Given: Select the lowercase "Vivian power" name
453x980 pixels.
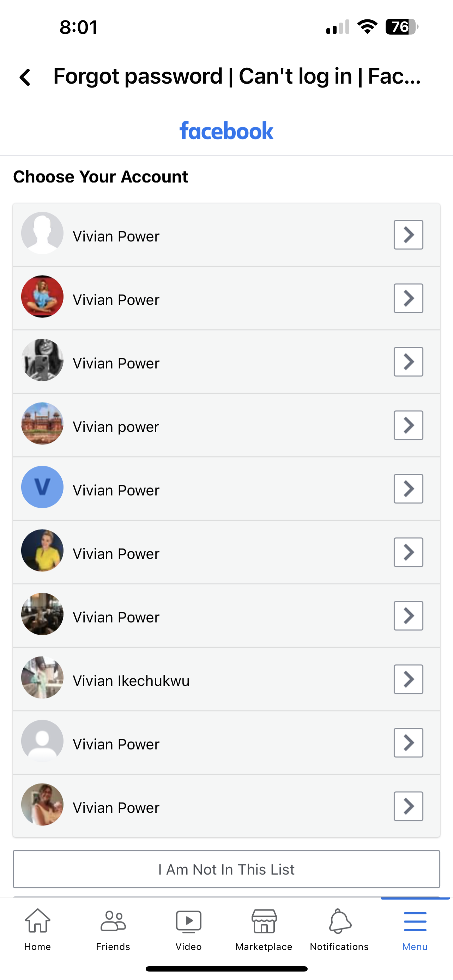Looking at the screenshot, I should (x=116, y=427).
